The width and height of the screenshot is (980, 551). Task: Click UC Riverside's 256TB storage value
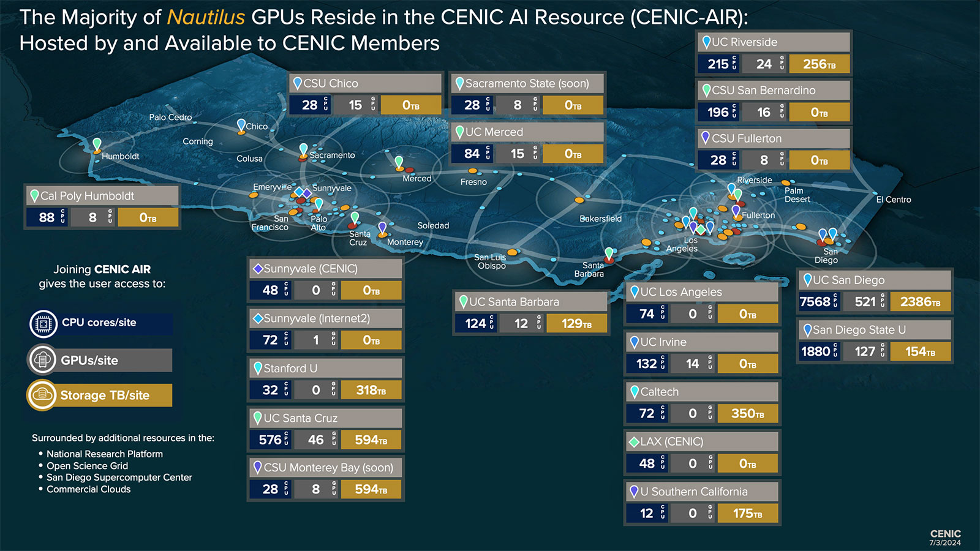[x=819, y=64]
